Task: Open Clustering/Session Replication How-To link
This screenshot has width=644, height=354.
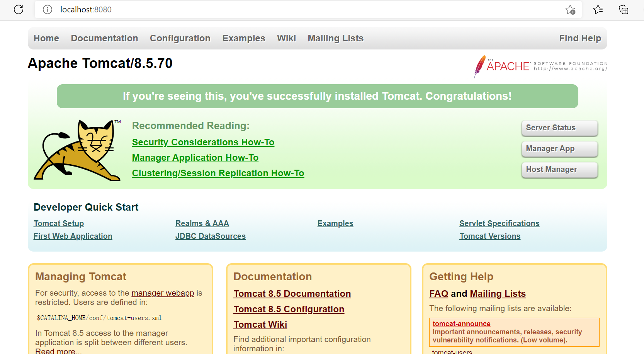Action: pos(218,173)
